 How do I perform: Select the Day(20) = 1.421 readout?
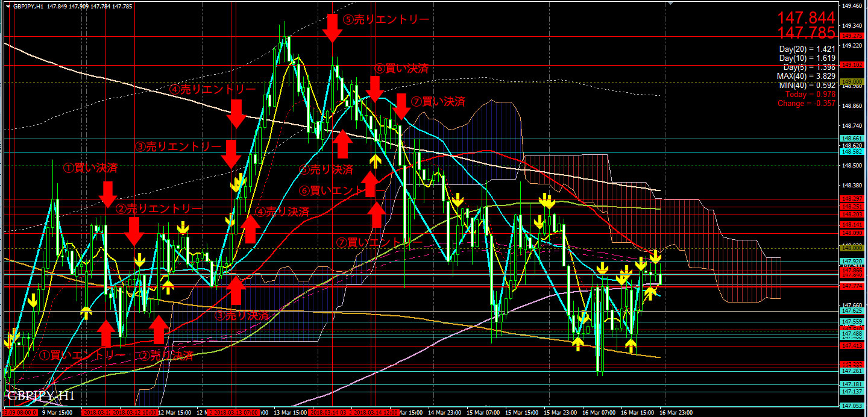(806, 49)
